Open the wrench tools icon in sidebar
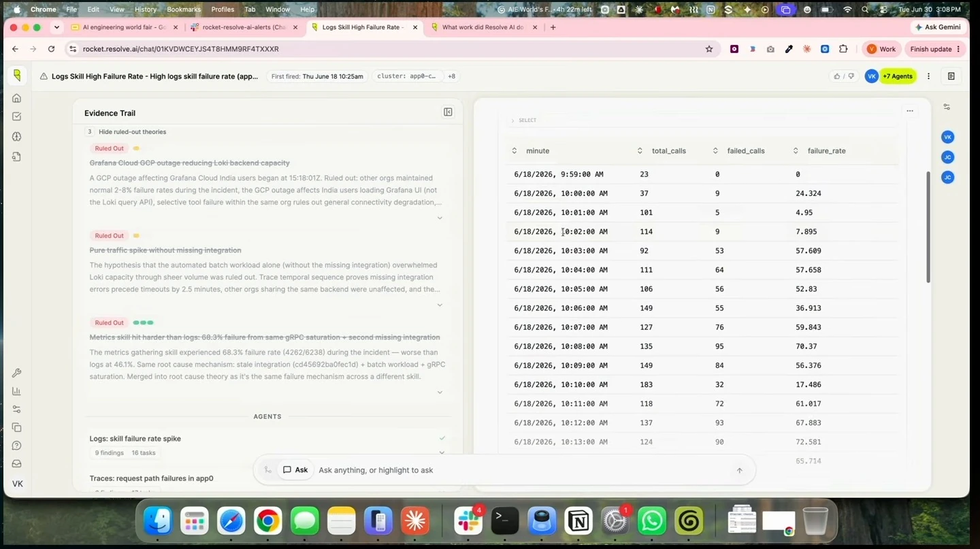The height and width of the screenshot is (549, 980). (17, 373)
